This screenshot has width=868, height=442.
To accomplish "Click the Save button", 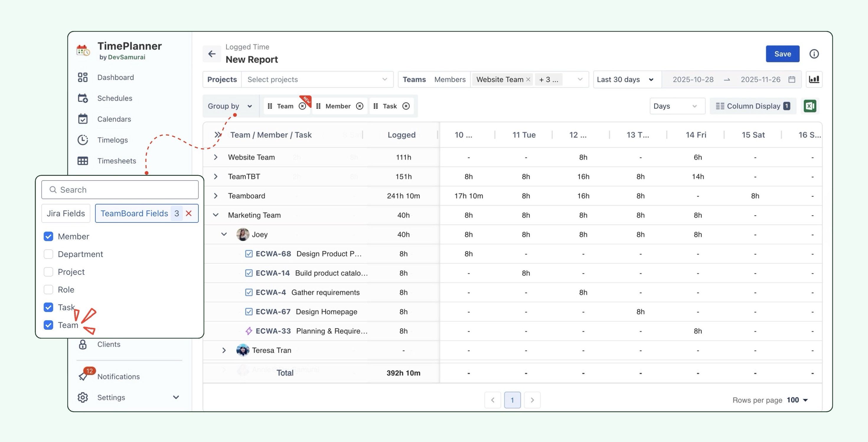I will [782, 54].
